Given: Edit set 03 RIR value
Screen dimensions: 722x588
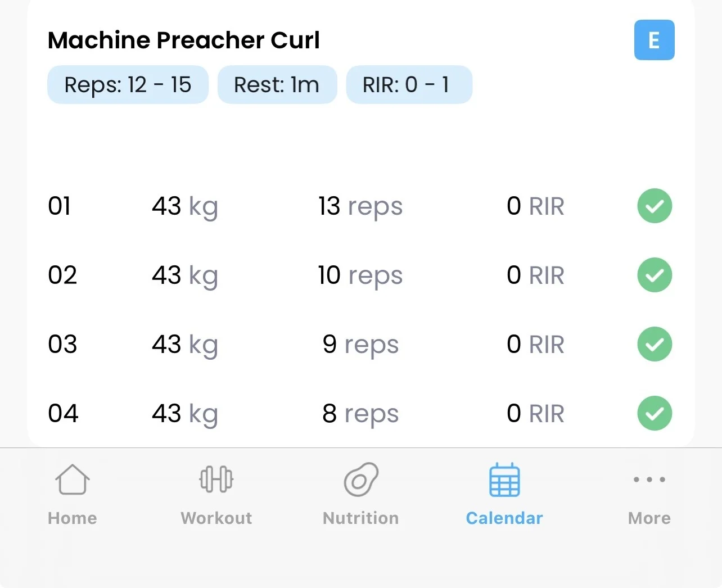Looking at the screenshot, I should pyautogui.click(x=535, y=344).
